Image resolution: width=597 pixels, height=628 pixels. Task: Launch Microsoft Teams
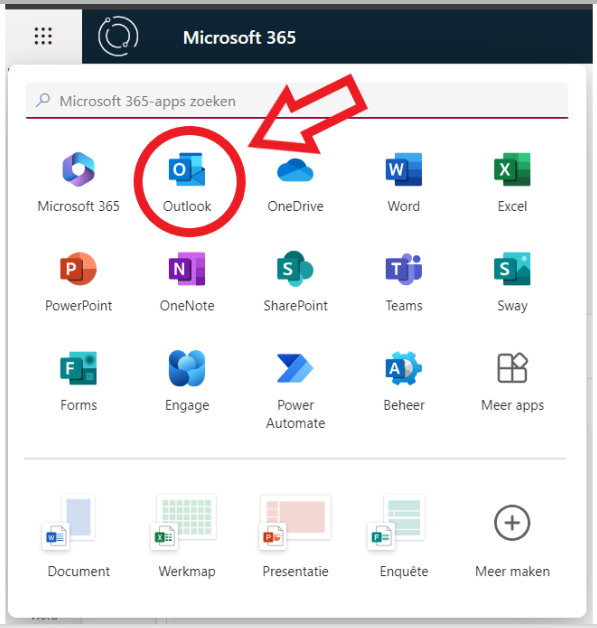pos(404,282)
